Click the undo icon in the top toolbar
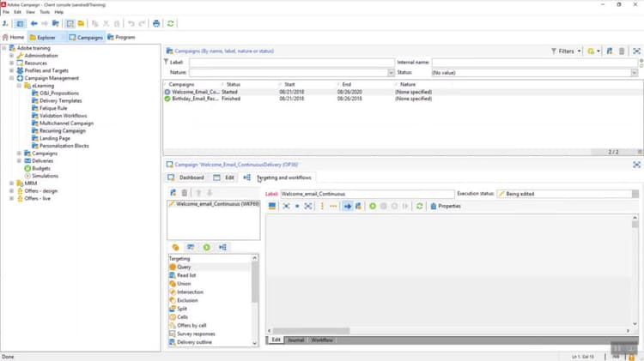644x361 pixels. pos(131,24)
